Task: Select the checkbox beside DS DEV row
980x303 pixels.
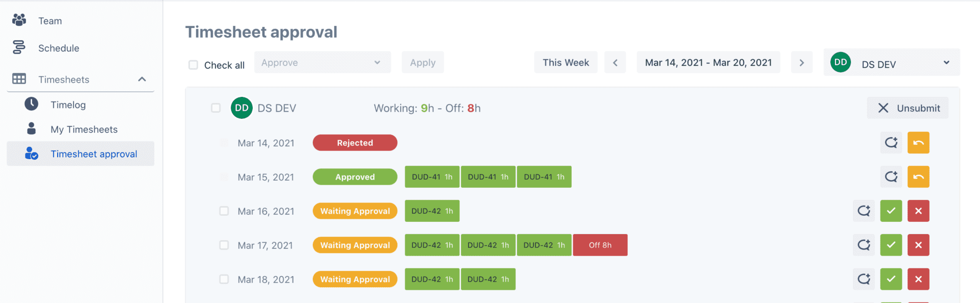Action: (216, 108)
